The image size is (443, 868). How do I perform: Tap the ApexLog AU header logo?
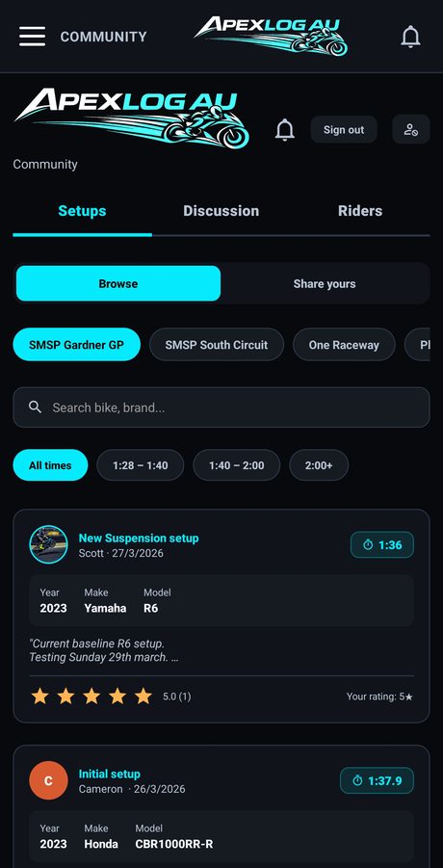[x=271, y=36]
